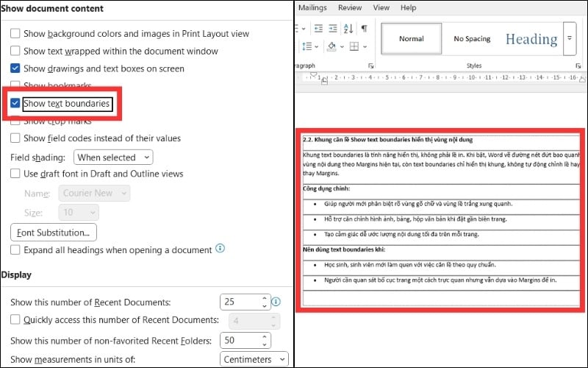Open the line spacing dropdown arrow
The image size is (588, 368).
pos(317,46)
